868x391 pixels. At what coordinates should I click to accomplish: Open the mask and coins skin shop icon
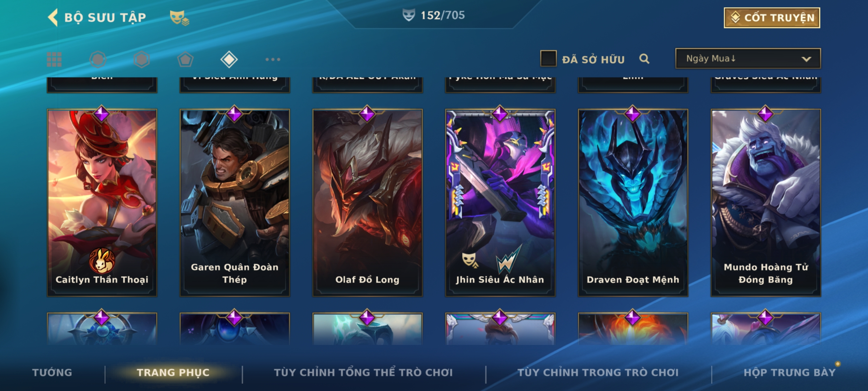coord(179,18)
